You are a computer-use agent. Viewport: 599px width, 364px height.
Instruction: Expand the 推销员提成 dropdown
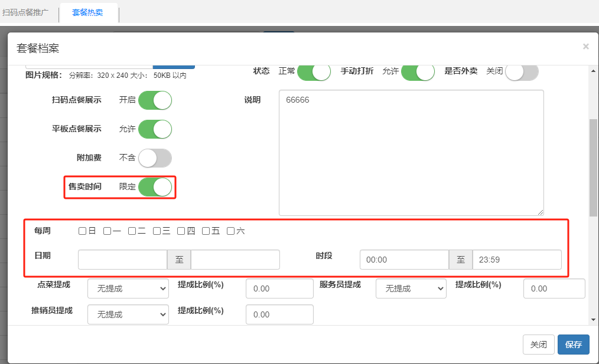point(128,314)
